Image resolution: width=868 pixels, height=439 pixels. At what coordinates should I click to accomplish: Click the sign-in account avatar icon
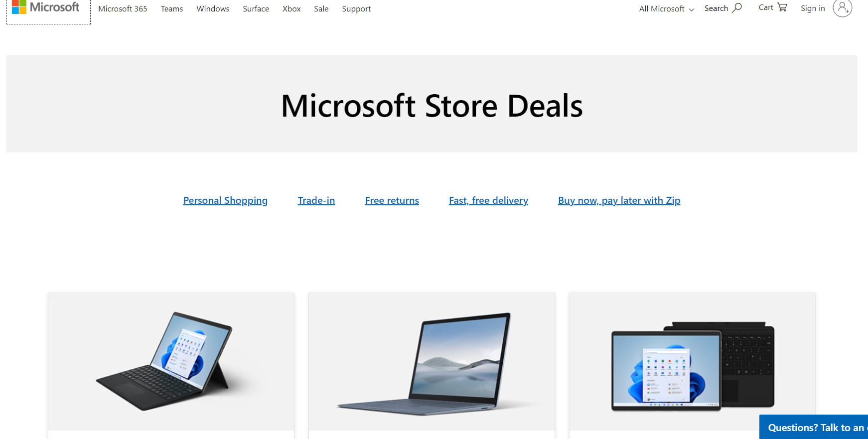pyautogui.click(x=842, y=8)
